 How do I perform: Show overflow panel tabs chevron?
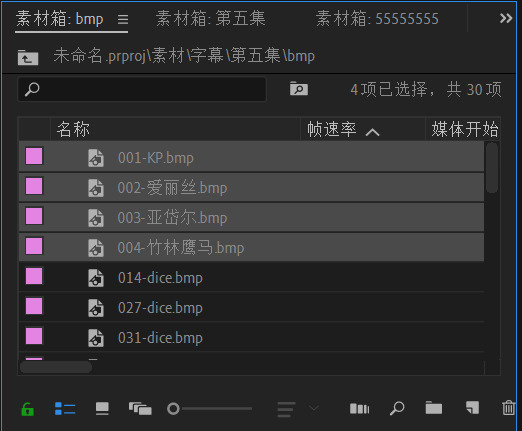[x=506, y=18]
